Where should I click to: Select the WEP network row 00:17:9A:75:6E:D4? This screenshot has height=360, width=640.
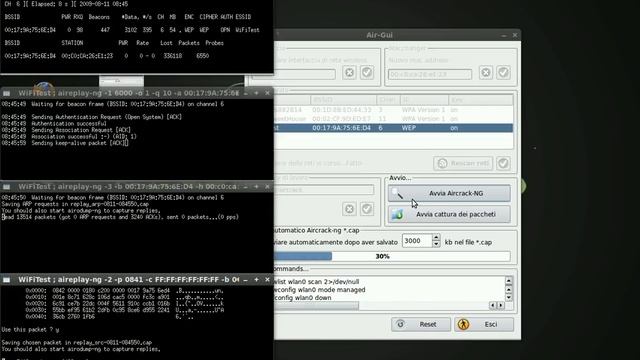pyautogui.click(x=393, y=128)
